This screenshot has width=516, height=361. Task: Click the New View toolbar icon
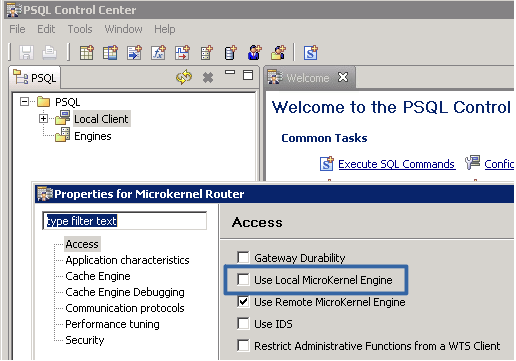click(110, 53)
